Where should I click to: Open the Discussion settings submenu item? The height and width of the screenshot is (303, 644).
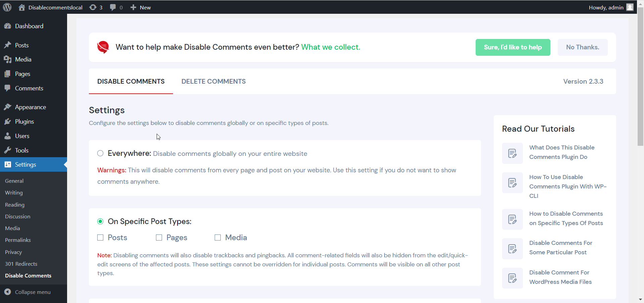(x=18, y=217)
